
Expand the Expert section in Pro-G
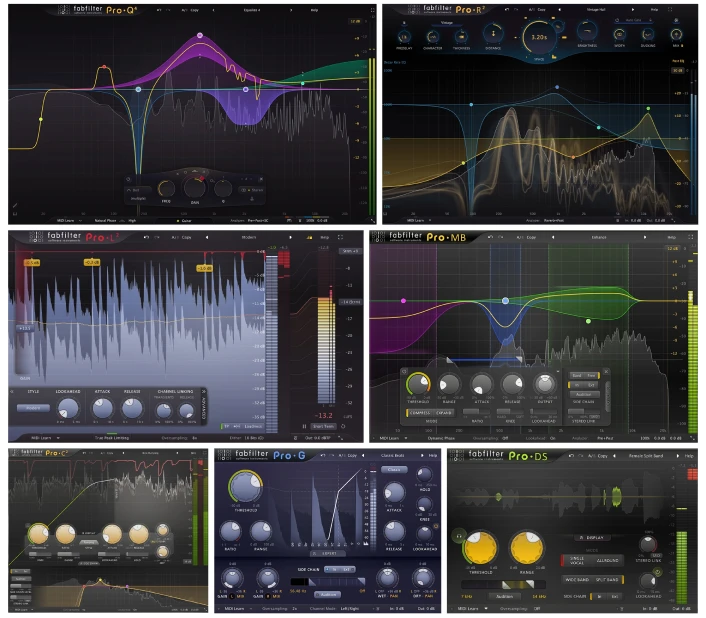[329, 553]
